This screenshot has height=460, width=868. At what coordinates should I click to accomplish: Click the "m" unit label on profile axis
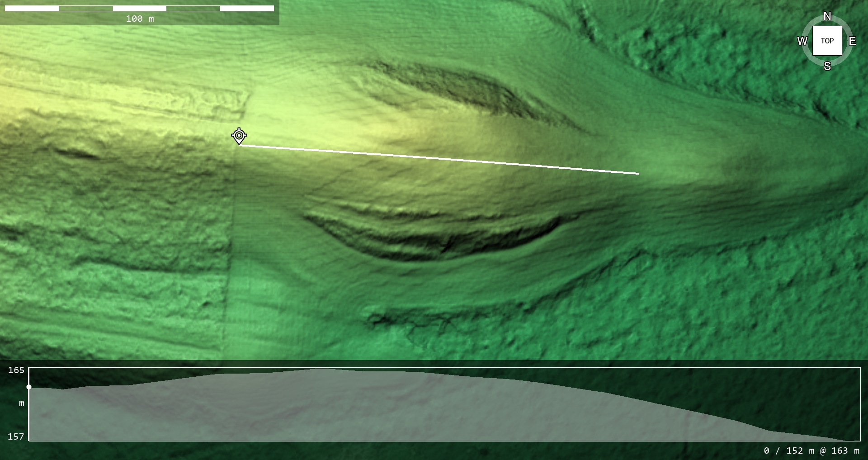click(x=21, y=403)
